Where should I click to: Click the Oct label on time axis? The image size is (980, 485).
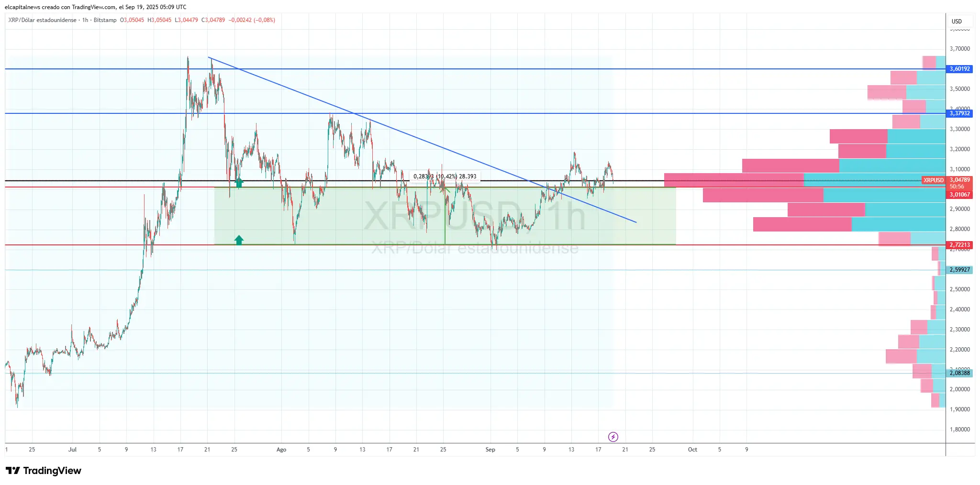(692, 450)
